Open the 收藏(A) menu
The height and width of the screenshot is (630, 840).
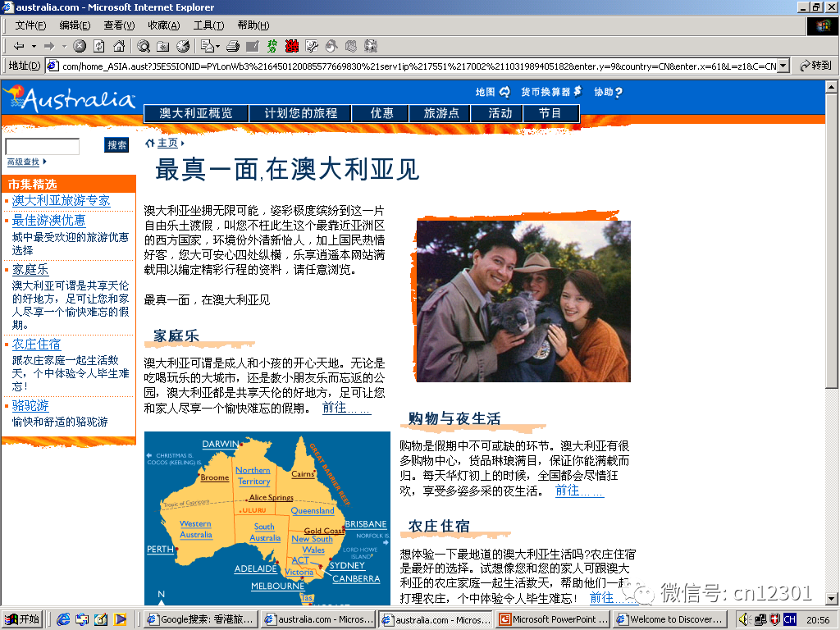[x=164, y=25]
